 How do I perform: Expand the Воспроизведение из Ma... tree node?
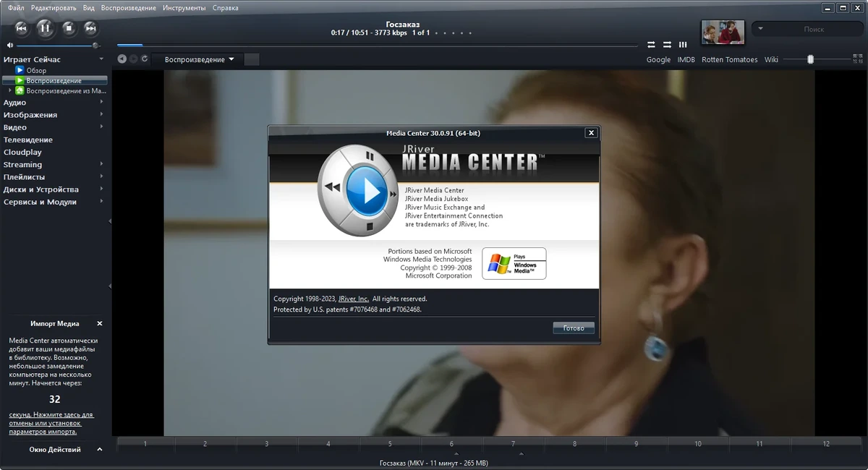click(10, 90)
